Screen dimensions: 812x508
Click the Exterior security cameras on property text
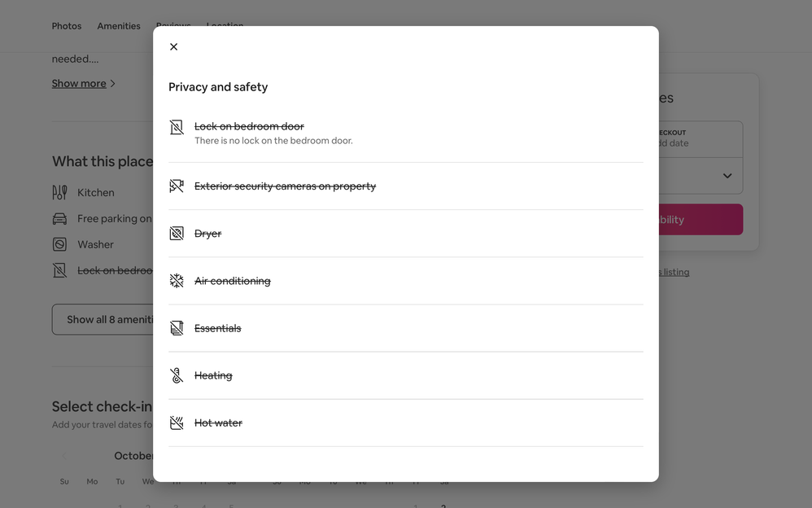[285, 186]
